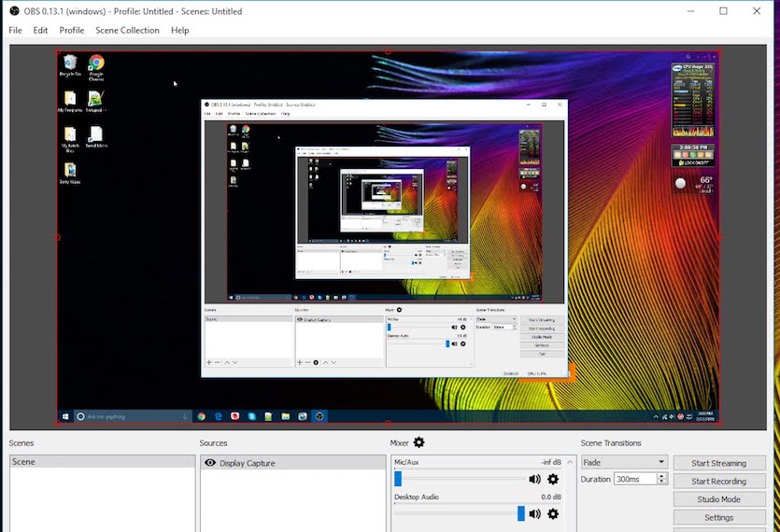Image resolution: width=780 pixels, height=532 pixels.
Task: Open the Settings button
Action: (719, 518)
